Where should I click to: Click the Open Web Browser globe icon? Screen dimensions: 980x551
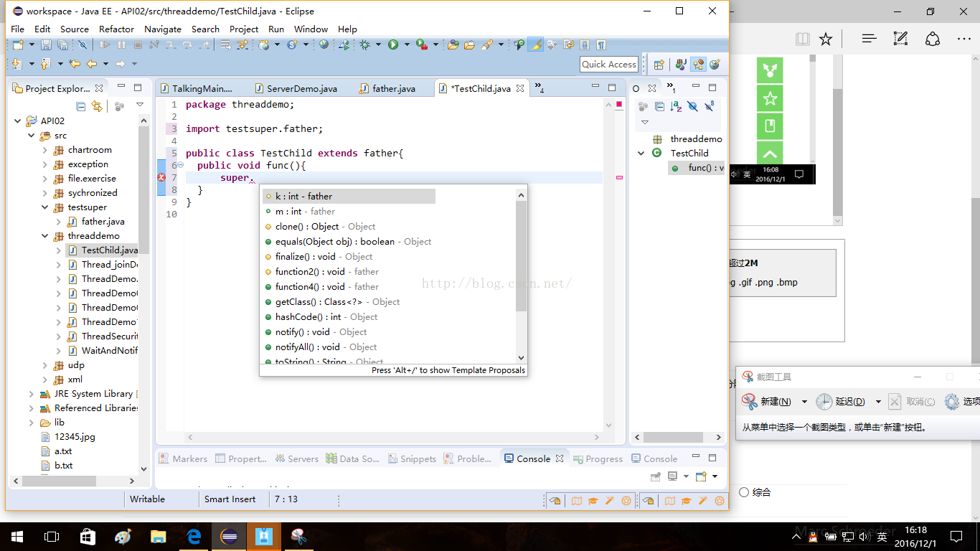pyautogui.click(x=324, y=44)
